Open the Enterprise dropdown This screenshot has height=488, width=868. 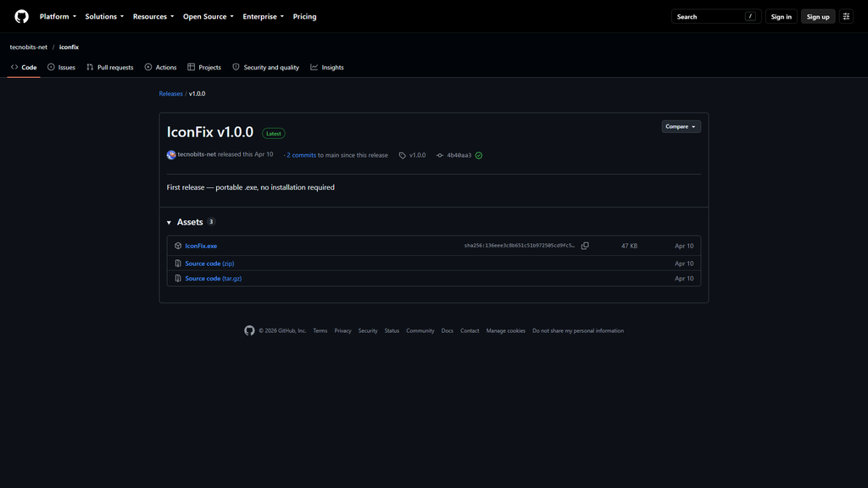click(263, 17)
